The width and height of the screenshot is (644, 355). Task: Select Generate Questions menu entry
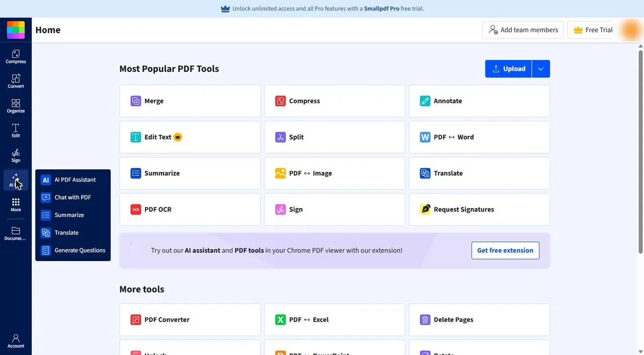point(73,250)
